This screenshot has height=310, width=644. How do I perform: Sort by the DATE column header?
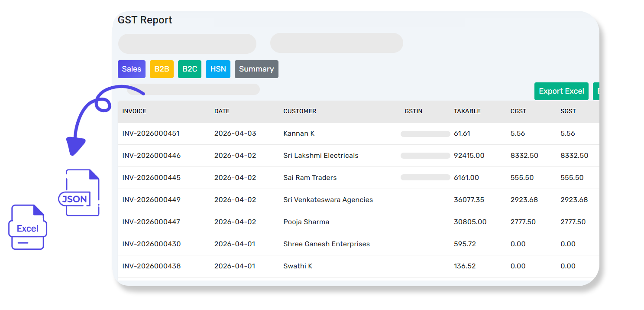(222, 111)
